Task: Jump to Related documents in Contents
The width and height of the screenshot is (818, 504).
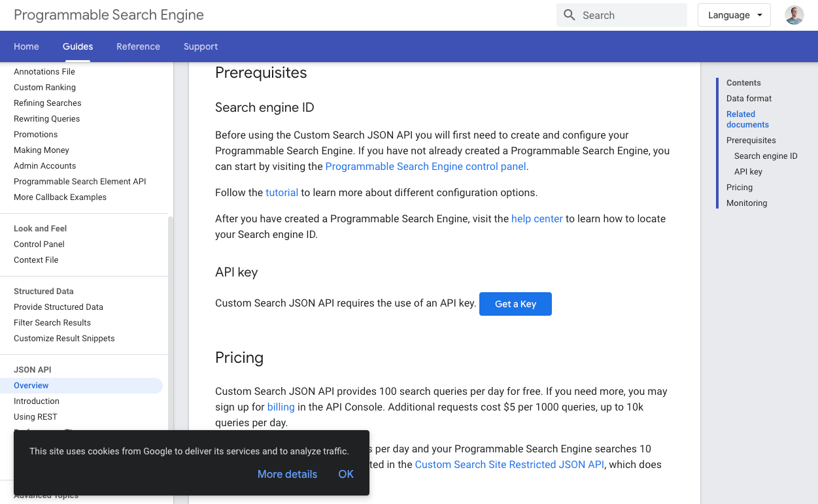Action: (x=747, y=119)
